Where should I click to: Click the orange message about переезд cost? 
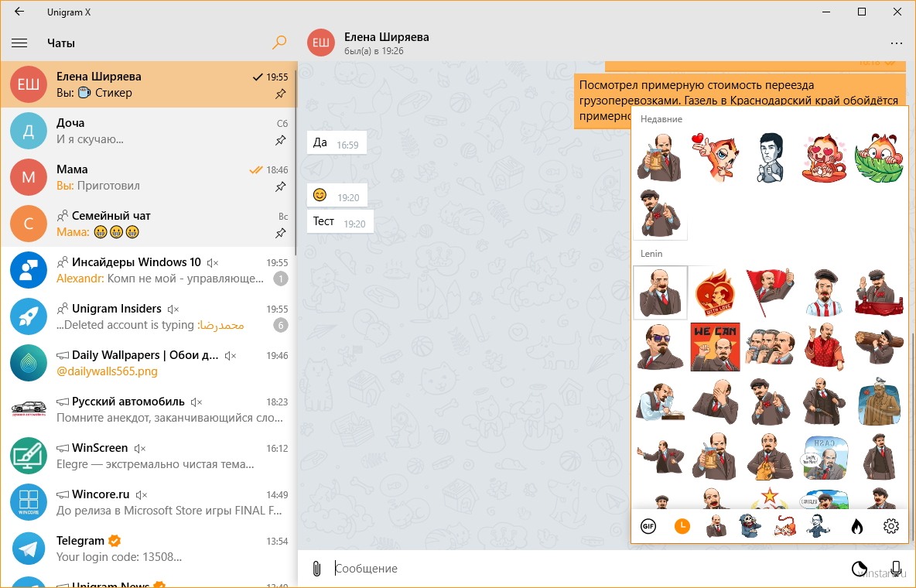740,101
